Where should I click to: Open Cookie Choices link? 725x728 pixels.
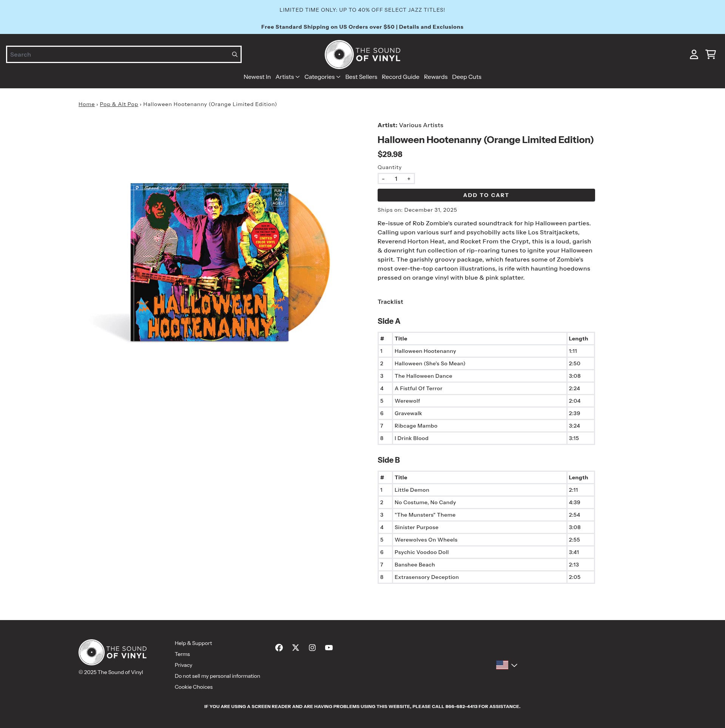tap(194, 687)
